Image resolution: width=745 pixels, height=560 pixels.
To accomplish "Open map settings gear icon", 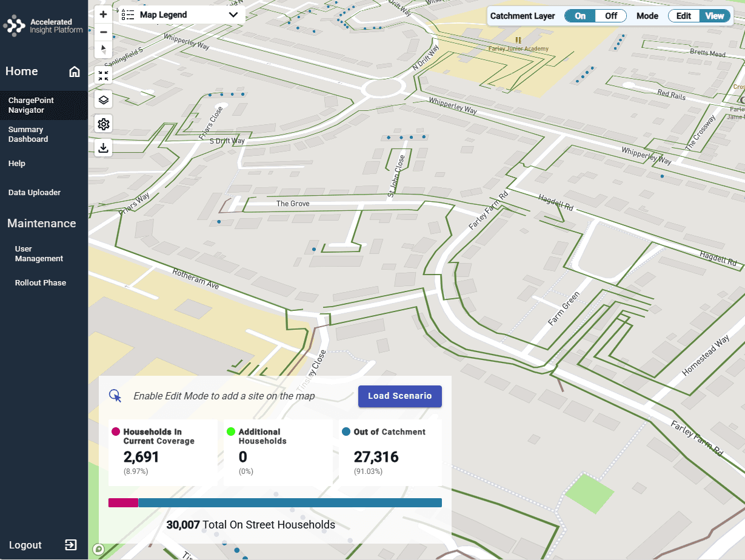I will (x=104, y=124).
